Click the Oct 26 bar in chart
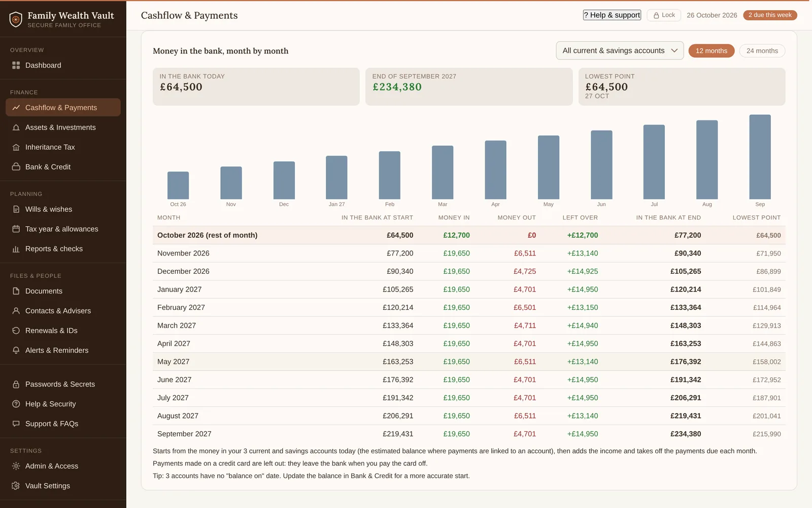Screen dimensions: 812x508 (178, 185)
